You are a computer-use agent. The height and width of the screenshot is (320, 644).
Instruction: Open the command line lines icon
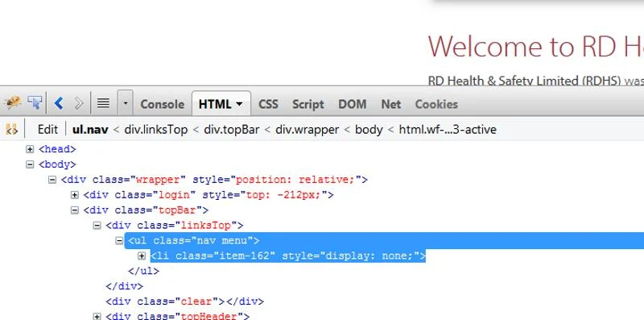103,103
